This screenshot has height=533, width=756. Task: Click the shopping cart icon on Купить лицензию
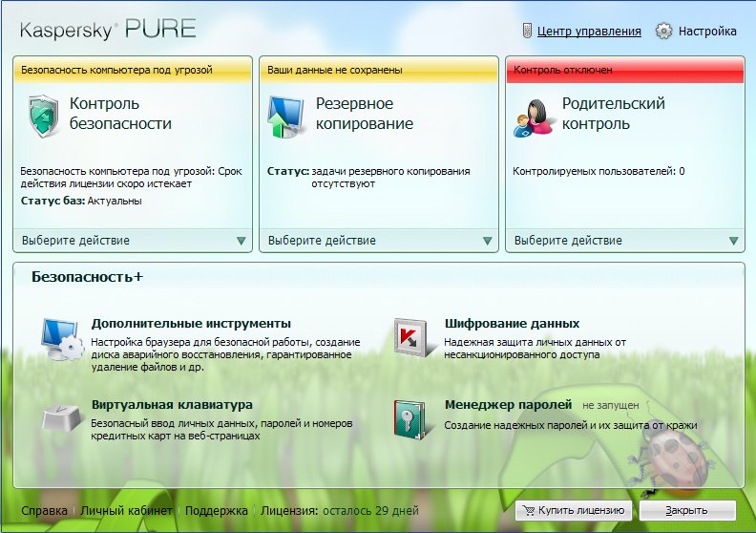click(529, 510)
